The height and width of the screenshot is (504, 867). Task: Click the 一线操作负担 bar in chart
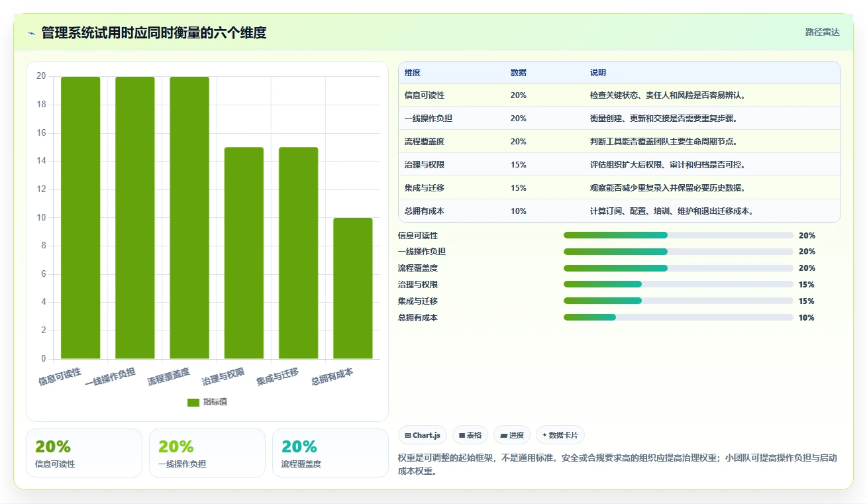[x=135, y=218]
